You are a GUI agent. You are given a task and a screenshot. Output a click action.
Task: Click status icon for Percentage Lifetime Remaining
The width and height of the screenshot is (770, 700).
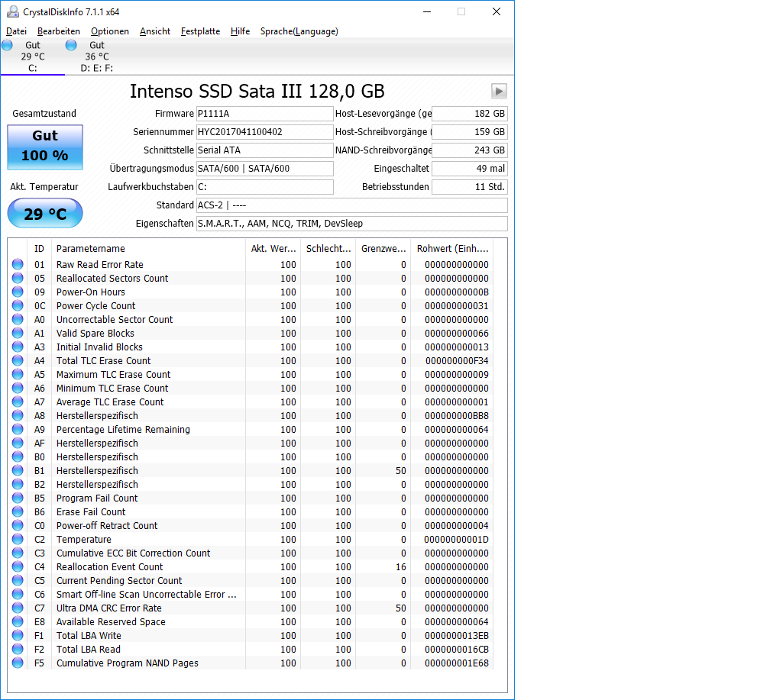point(18,429)
